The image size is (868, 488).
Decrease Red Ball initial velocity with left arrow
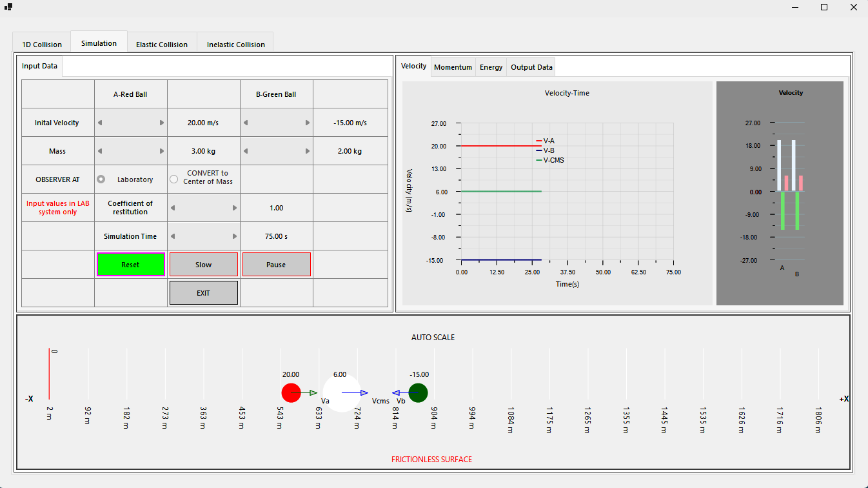[x=100, y=123]
